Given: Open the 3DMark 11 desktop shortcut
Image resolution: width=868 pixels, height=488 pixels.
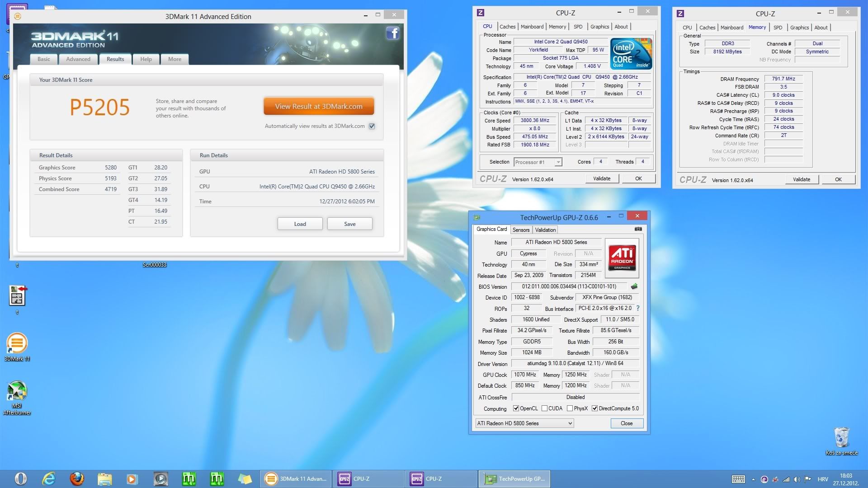Looking at the screenshot, I should click(x=17, y=347).
